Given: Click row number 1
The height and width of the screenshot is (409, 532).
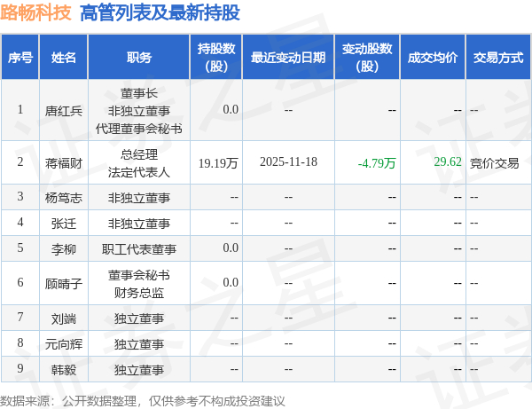Looking at the screenshot, I should click(x=20, y=110).
